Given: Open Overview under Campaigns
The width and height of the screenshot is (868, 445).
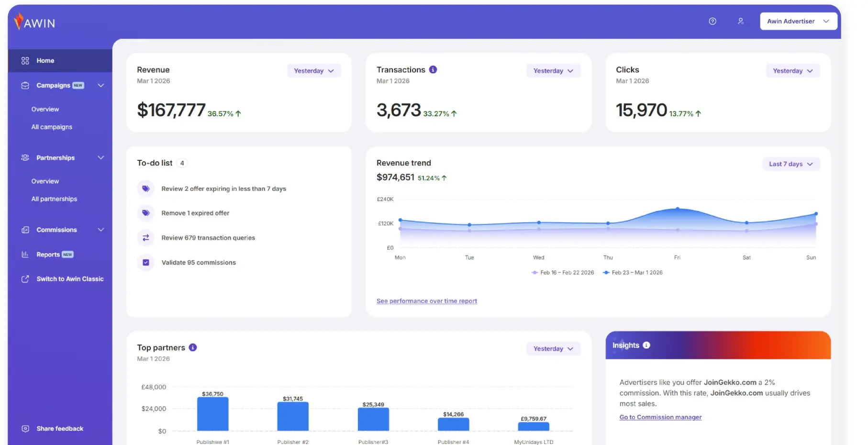Looking at the screenshot, I should pyautogui.click(x=45, y=110).
